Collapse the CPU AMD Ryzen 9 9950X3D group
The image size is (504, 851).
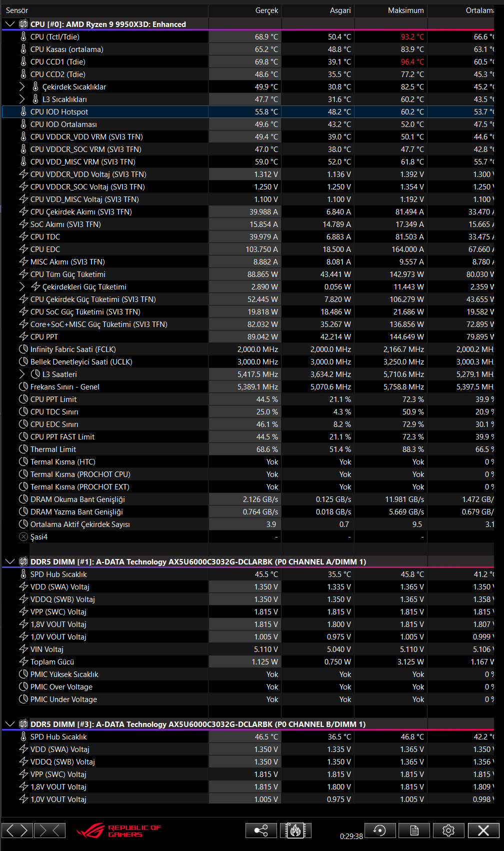(10, 24)
